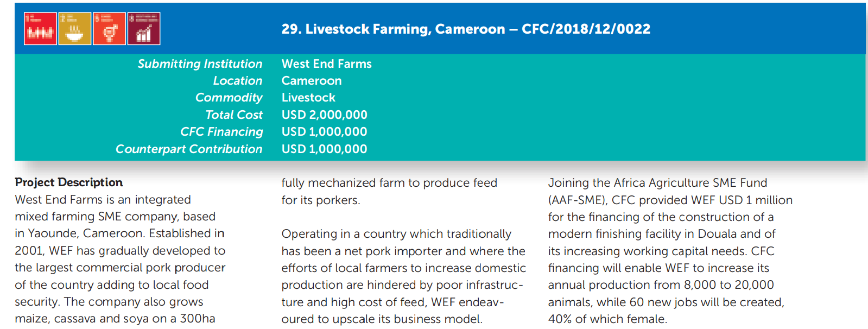The image size is (868, 329).
Task: Click the Submitting Institution label
Action: [x=200, y=64]
